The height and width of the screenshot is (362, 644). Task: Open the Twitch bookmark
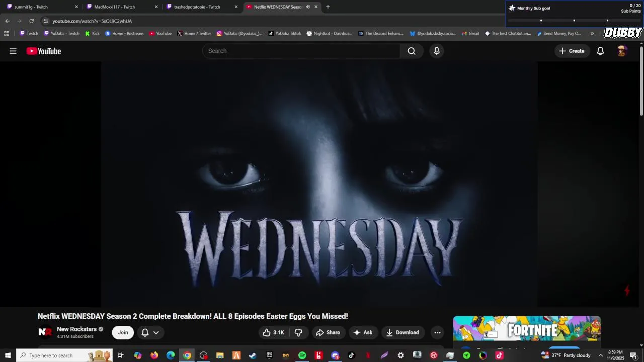[29, 34]
